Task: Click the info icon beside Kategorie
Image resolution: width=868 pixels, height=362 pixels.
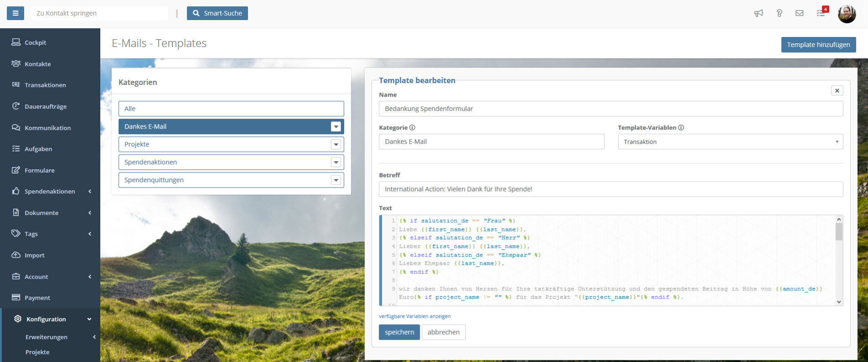Action: pyautogui.click(x=412, y=128)
